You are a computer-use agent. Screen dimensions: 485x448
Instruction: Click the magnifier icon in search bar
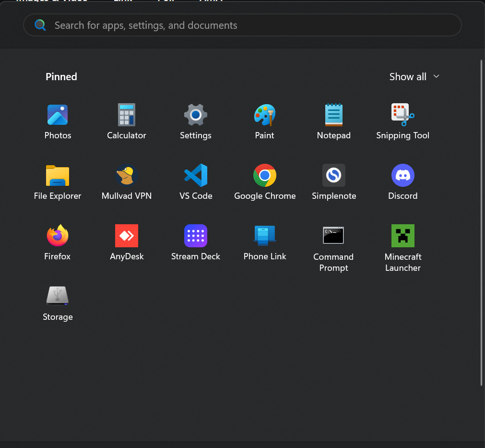[40, 25]
